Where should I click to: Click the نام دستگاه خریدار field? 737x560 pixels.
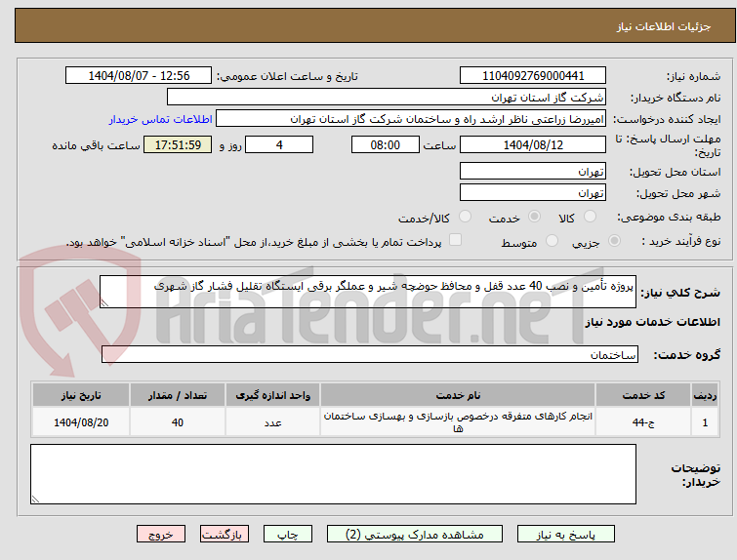click(x=387, y=98)
